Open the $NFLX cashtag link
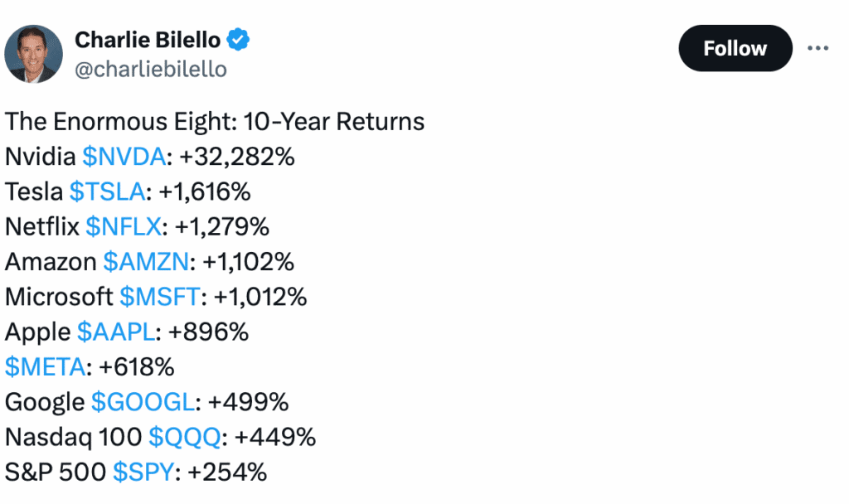This screenshot has height=504, width=849. (x=124, y=227)
